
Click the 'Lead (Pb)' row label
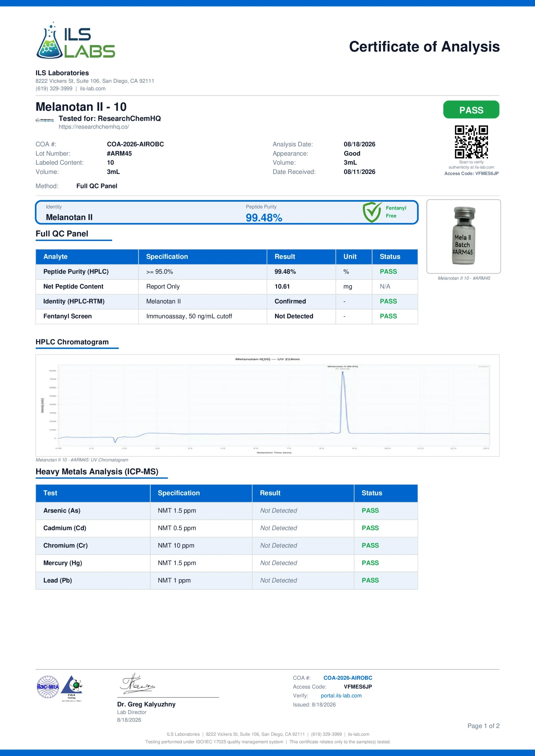point(57,581)
